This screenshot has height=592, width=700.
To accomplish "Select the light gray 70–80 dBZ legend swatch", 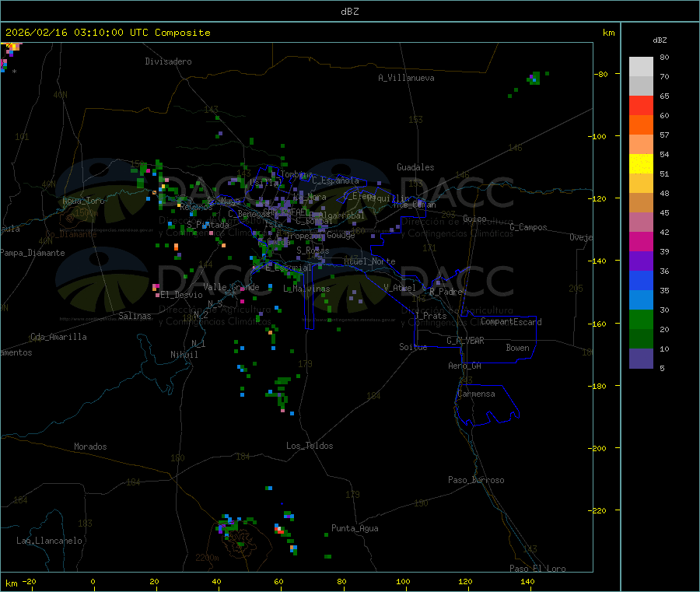I will click(x=641, y=67).
